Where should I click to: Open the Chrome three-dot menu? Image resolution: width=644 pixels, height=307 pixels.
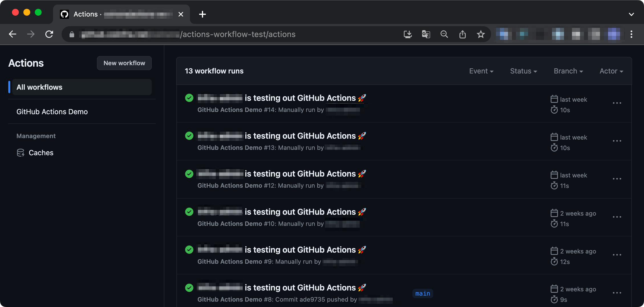631,34
